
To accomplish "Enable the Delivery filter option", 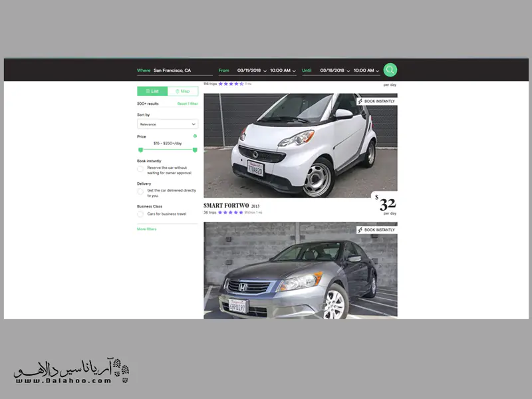I will click(140, 192).
